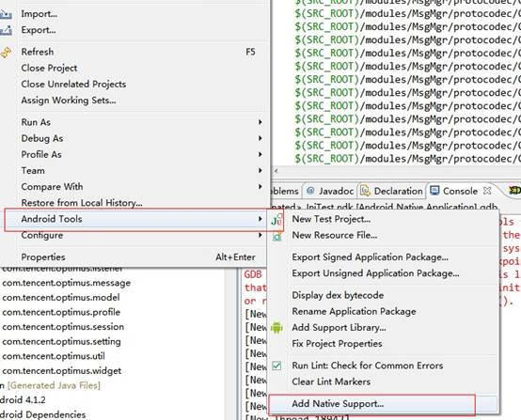The height and width of the screenshot is (420, 521).
Task: Select package com.tencent.optimus.setting
Action: 61,342
